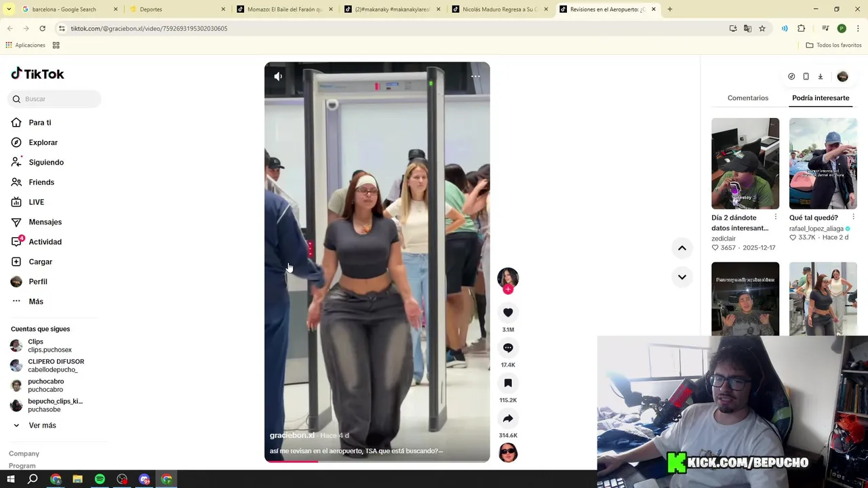
Task: Click the phone app icon in top-right toolbar
Action: point(806,77)
